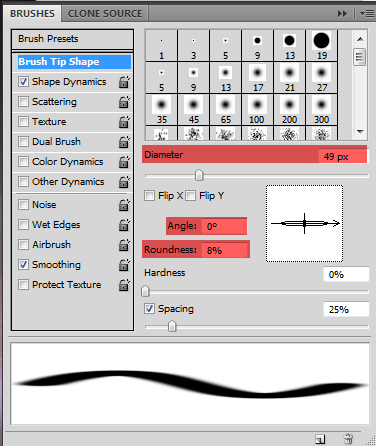Switch to the Clone Source tab
Viewport: 376px width, 446px height.
click(105, 14)
